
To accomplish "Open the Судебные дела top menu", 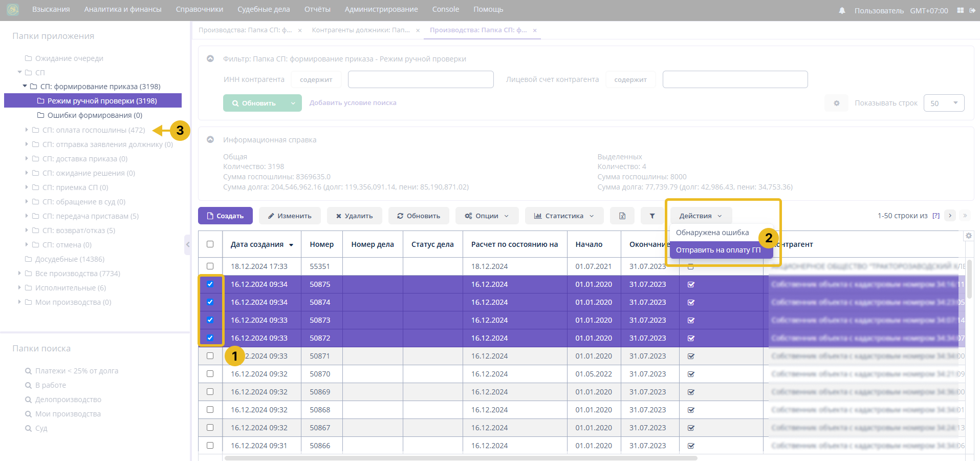I will tap(264, 9).
